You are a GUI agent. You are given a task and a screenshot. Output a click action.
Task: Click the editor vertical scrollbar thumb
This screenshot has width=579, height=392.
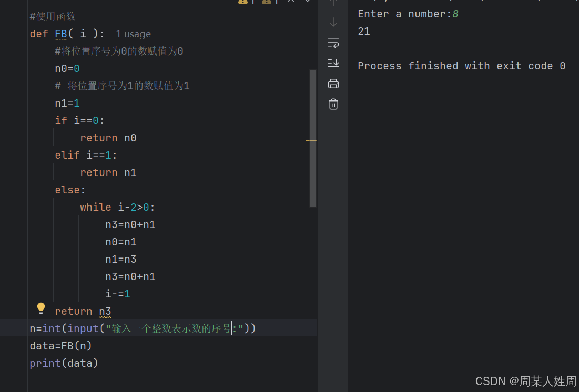click(x=313, y=138)
